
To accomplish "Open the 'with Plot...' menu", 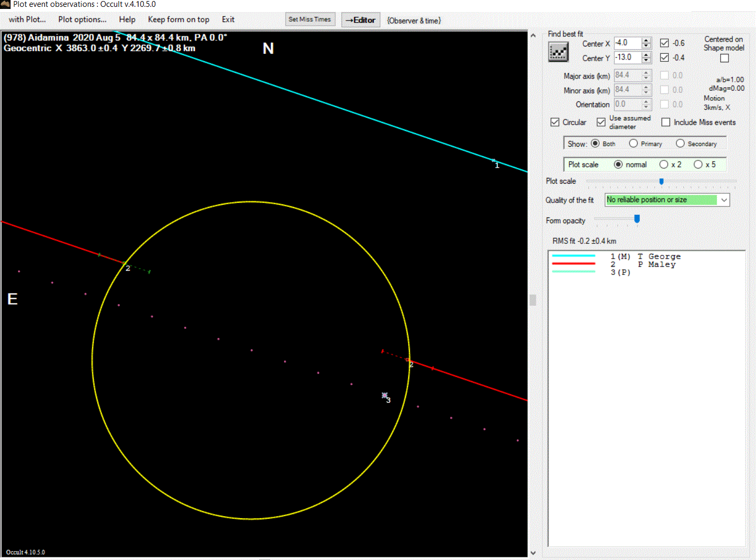I will click(27, 20).
